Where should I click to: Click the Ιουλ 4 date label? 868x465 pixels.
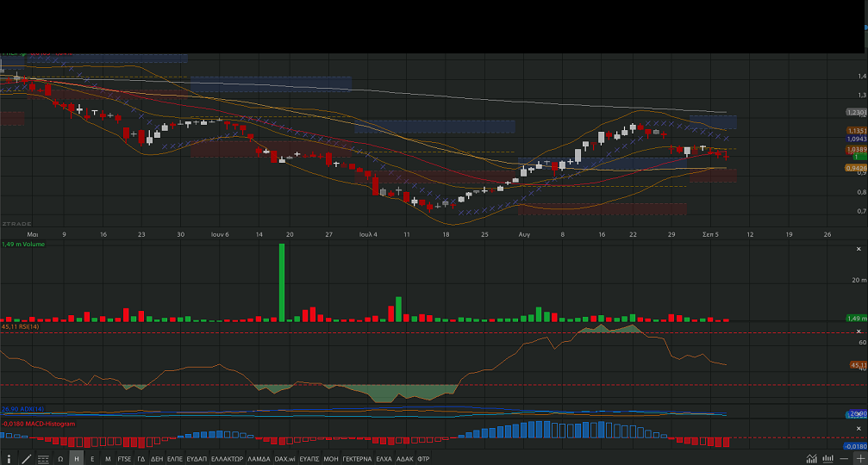[x=368, y=234]
